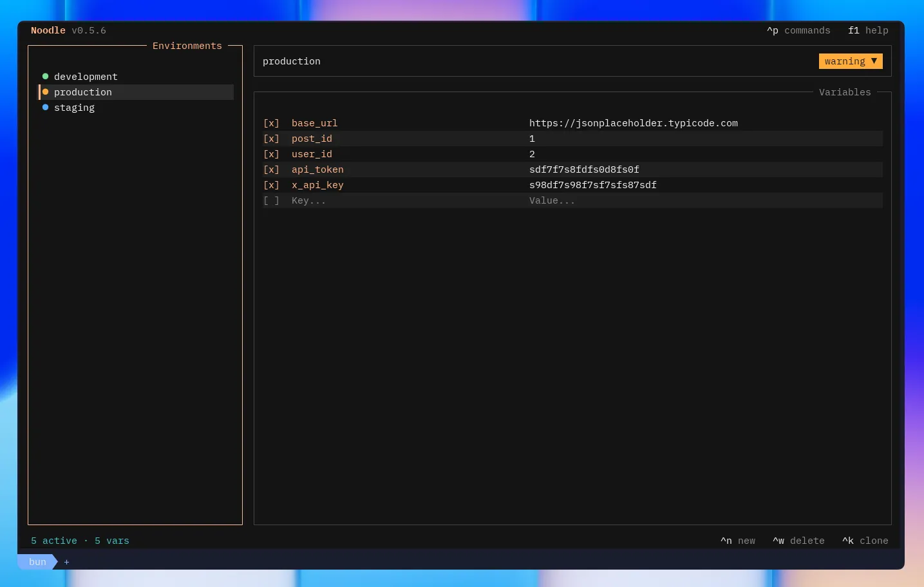The width and height of the screenshot is (924, 587).
Task: Click the 5 active · 5 vars status
Action: click(80, 541)
